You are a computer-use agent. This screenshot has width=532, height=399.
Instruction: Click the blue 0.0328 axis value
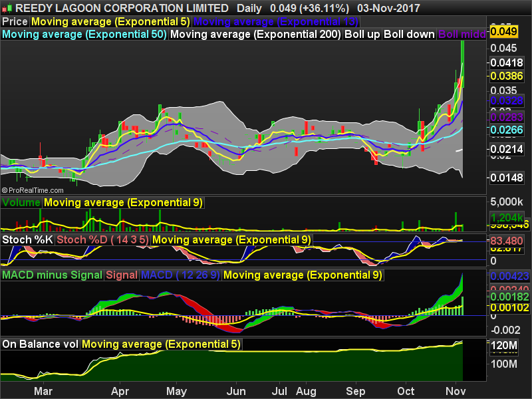tap(507, 101)
